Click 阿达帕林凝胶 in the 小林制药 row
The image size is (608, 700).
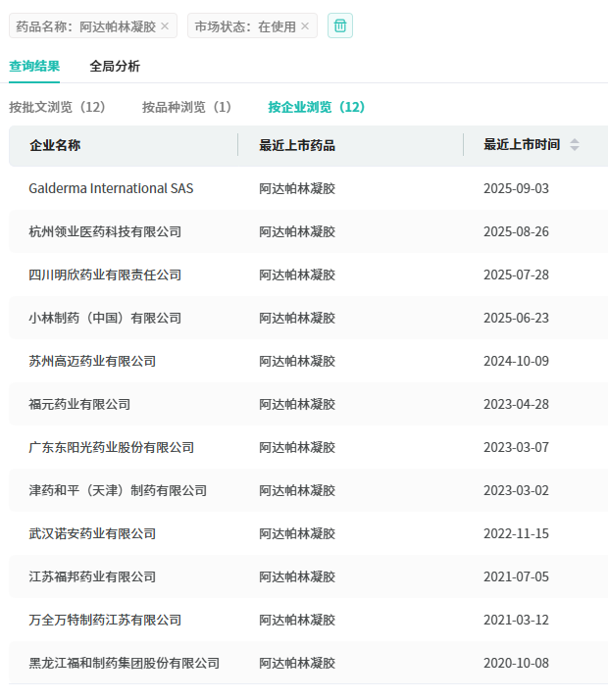tap(297, 318)
